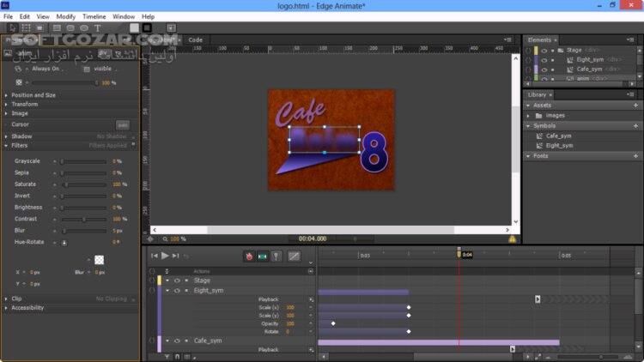The width and height of the screenshot is (644, 362).
Task: Open the File menu
Action: 9,16
